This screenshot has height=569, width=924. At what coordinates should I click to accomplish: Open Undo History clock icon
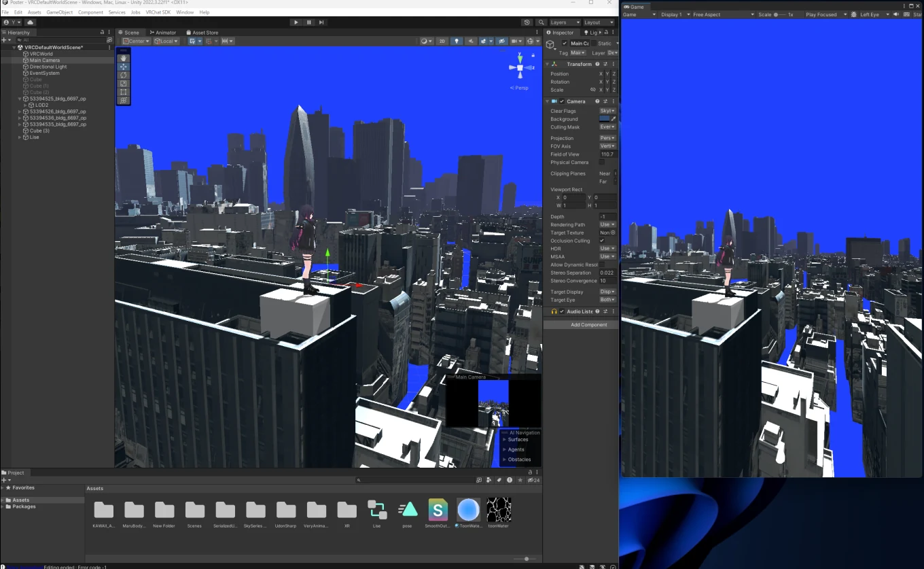click(527, 22)
